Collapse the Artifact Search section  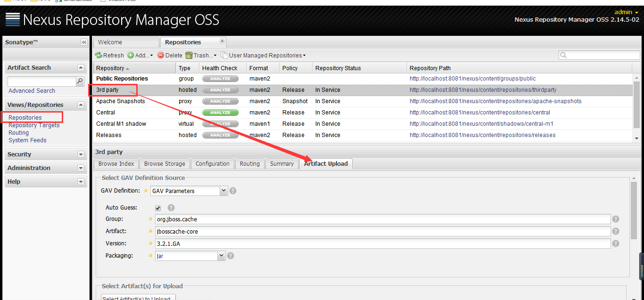tap(81, 68)
